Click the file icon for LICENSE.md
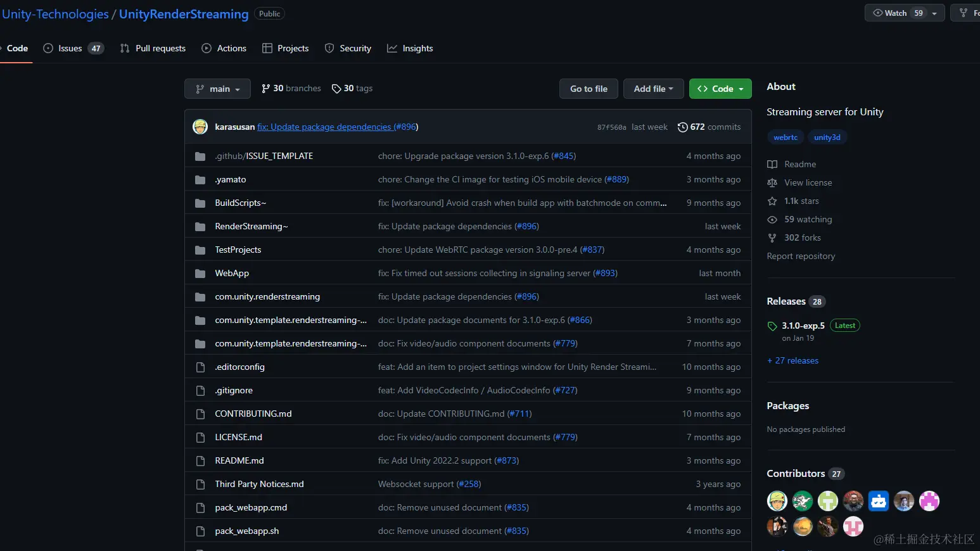Screen dimensions: 980x551 200,438
